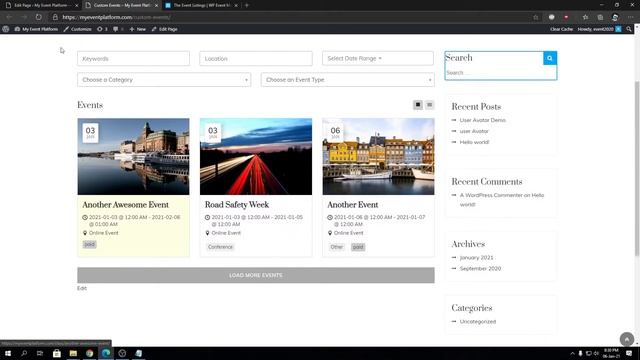Image resolution: width=640 pixels, height=360 pixels.
Task: Focus the sidebar Search text field
Action: [500, 73]
